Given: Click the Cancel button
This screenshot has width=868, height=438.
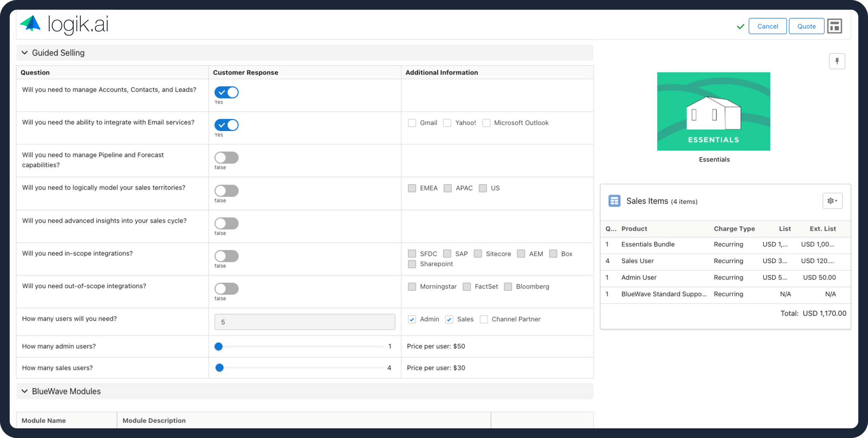Looking at the screenshot, I should coord(767,26).
